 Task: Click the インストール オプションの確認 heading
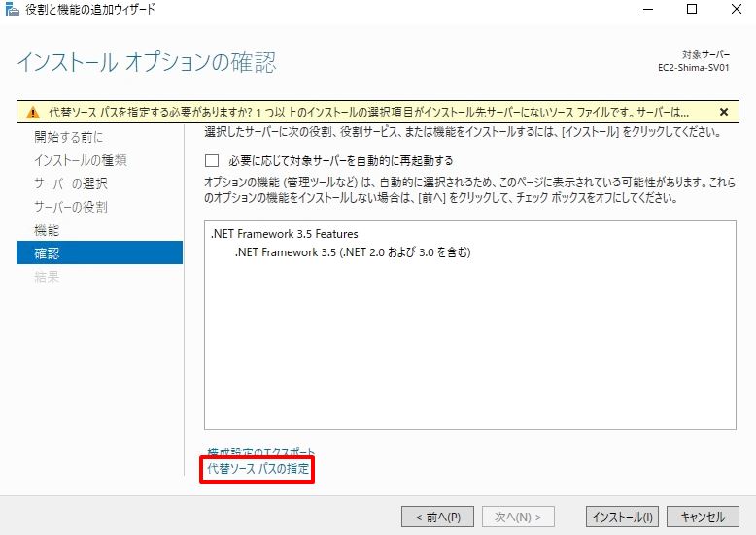pos(147,62)
